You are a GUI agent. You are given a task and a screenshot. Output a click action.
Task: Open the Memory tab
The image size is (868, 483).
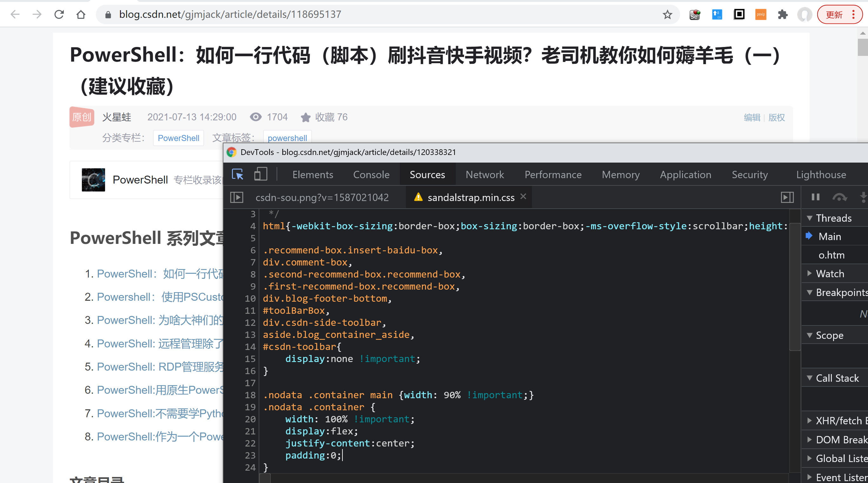(x=621, y=175)
